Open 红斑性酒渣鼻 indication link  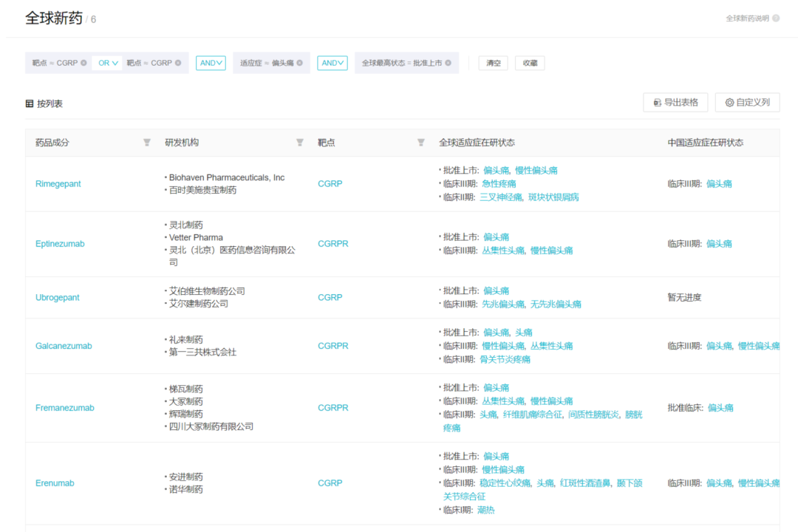coord(585,483)
